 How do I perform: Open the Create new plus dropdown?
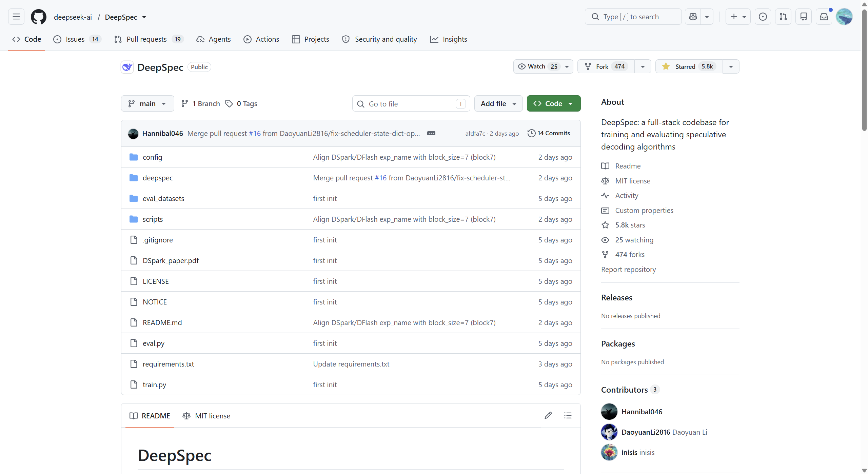738,17
